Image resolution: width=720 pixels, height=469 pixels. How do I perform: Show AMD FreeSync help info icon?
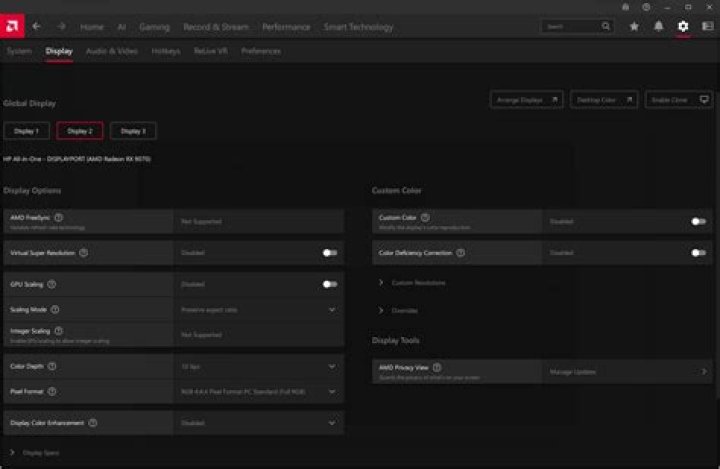(x=59, y=218)
